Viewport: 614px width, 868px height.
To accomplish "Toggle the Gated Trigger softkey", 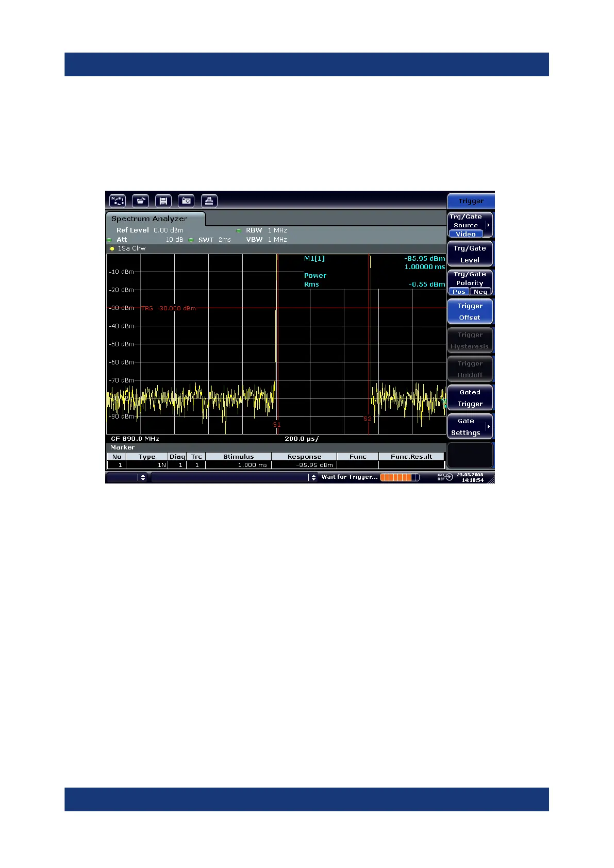I will coord(470,398).
